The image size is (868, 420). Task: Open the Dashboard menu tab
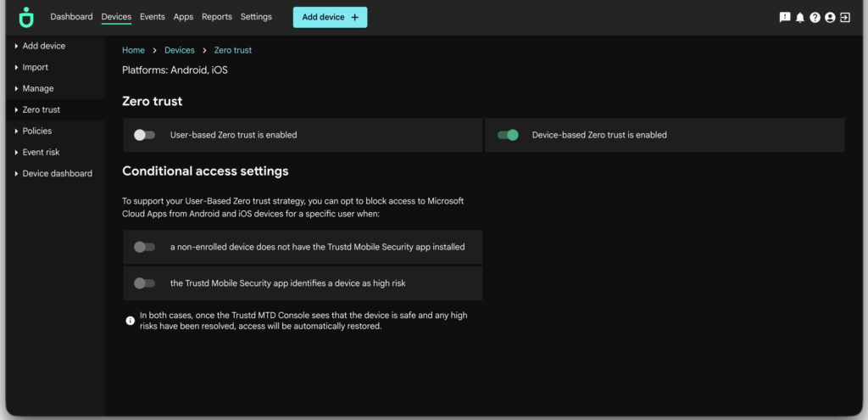(71, 17)
